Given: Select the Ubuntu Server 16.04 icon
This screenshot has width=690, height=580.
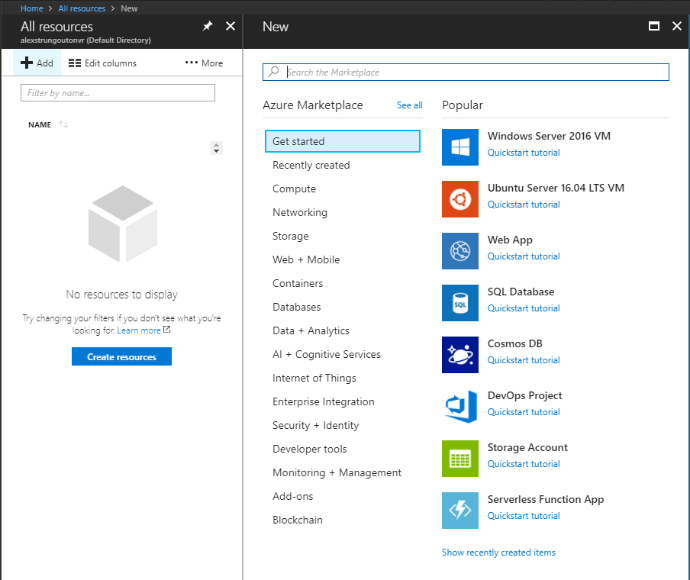Looking at the screenshot, I should [460, 198].
